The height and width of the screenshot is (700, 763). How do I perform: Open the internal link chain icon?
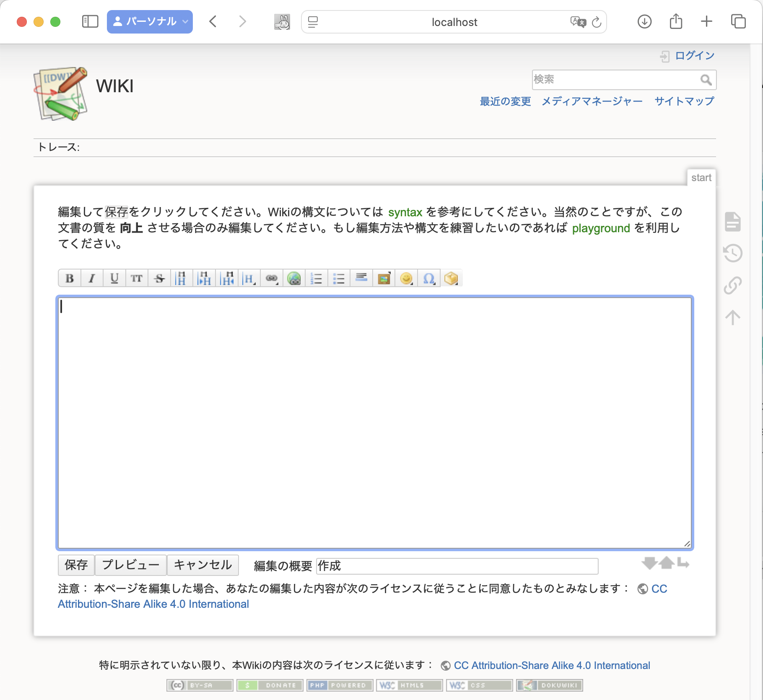[x=272, y=278]
